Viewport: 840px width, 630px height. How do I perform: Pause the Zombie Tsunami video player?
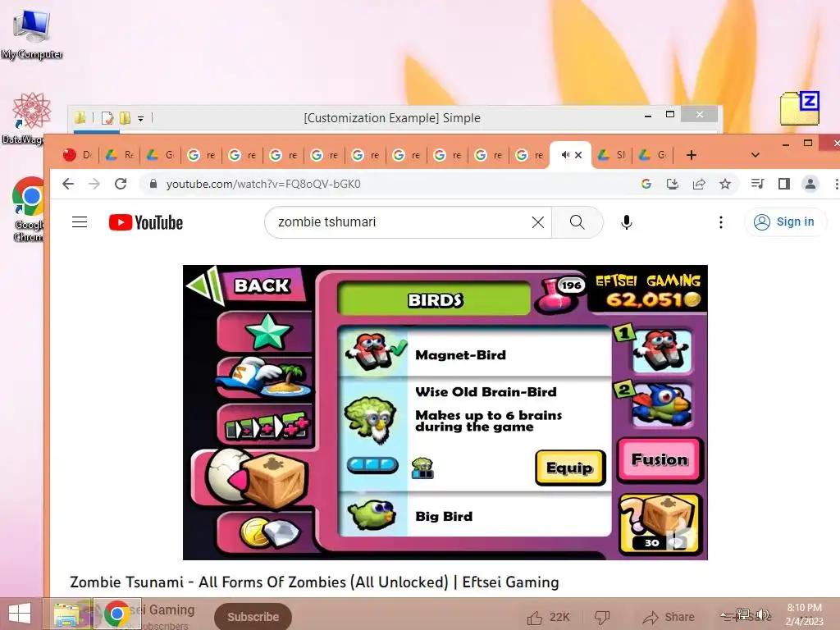click(445, 413)
